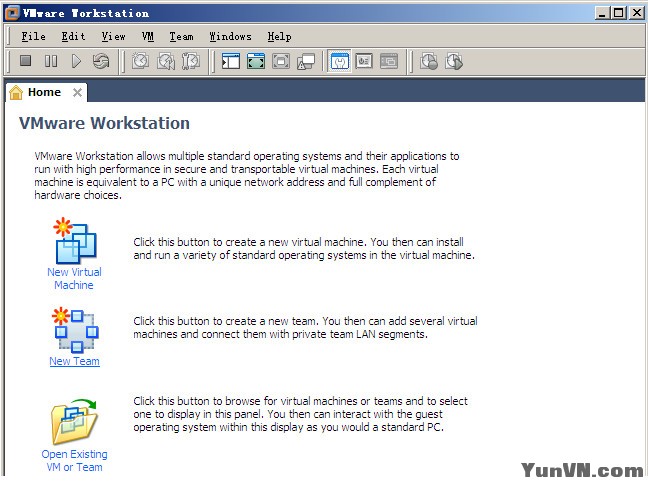Close the VMware Workstation window
This screenshot has height=483, width=648.
(x=637, y=13)
